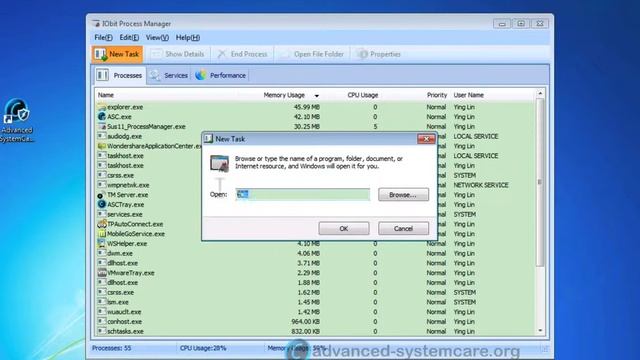Screen dimensions: 640x360
Task: Close the New Task dialog
Action: click(x=426, y=139)
